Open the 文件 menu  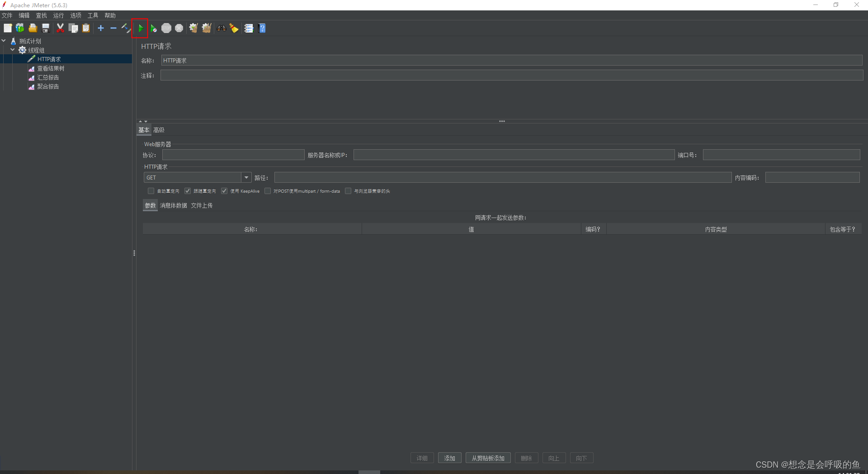point(7,15)
